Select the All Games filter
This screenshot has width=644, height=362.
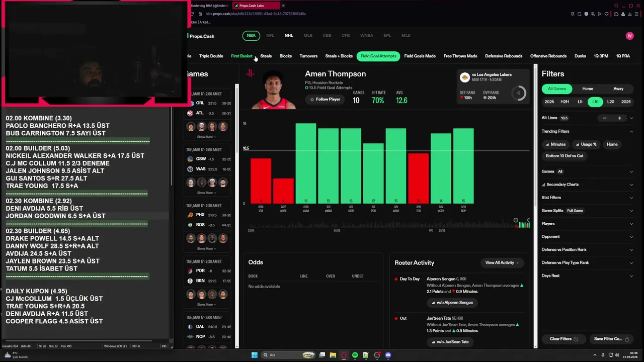(557, 89)
